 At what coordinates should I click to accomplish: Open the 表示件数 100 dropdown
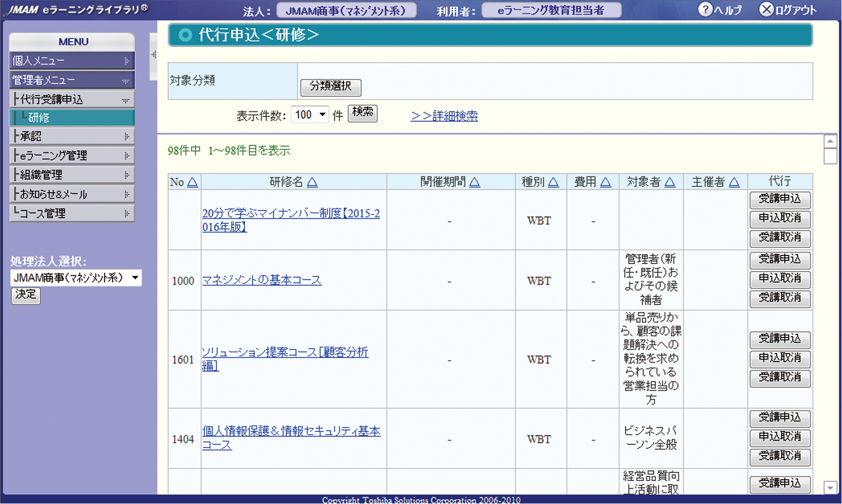[310, 115]
